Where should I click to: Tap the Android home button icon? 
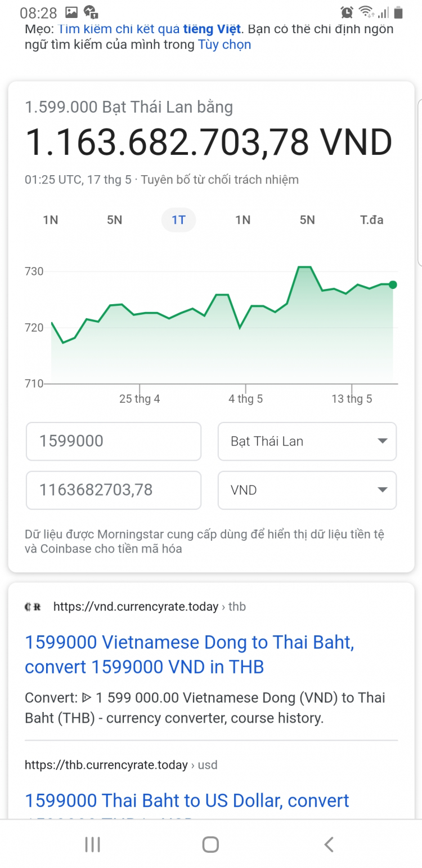[x=210, y=844]
